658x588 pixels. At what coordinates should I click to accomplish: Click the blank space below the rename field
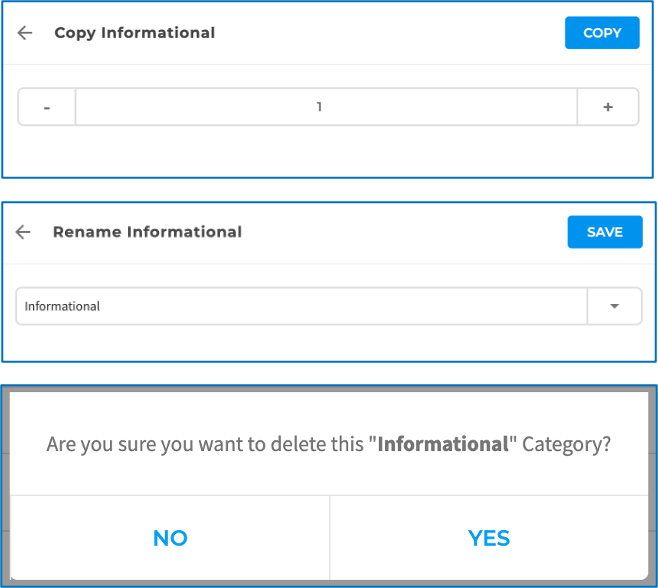pyautogui.click(x=328, y=342)
